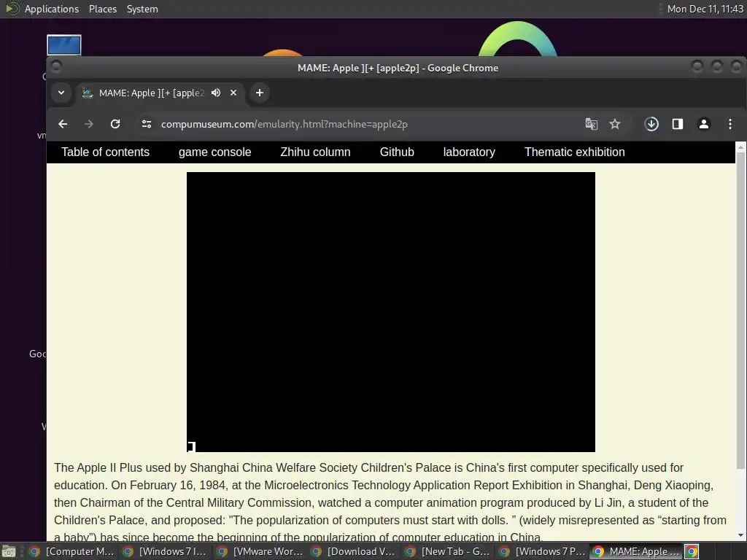747x560 pixels.
Task: Select the MAME: Apple ][+ tab
Action: click(152, 93)
